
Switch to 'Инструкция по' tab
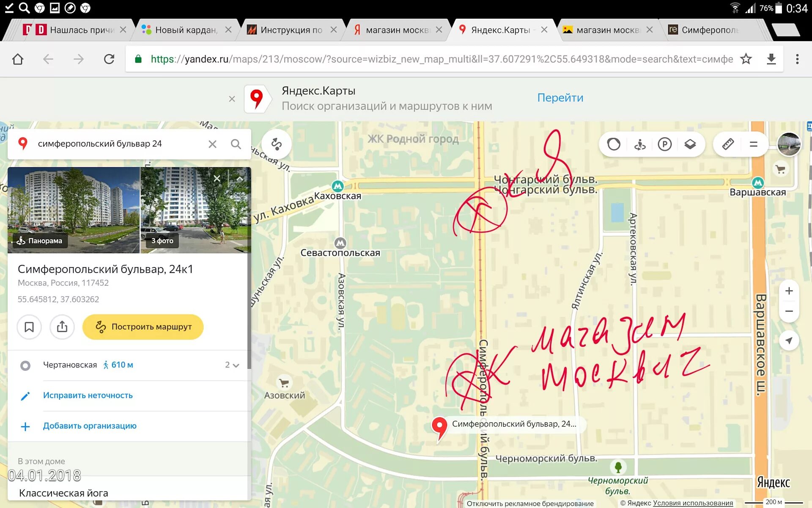click(291, 30)
